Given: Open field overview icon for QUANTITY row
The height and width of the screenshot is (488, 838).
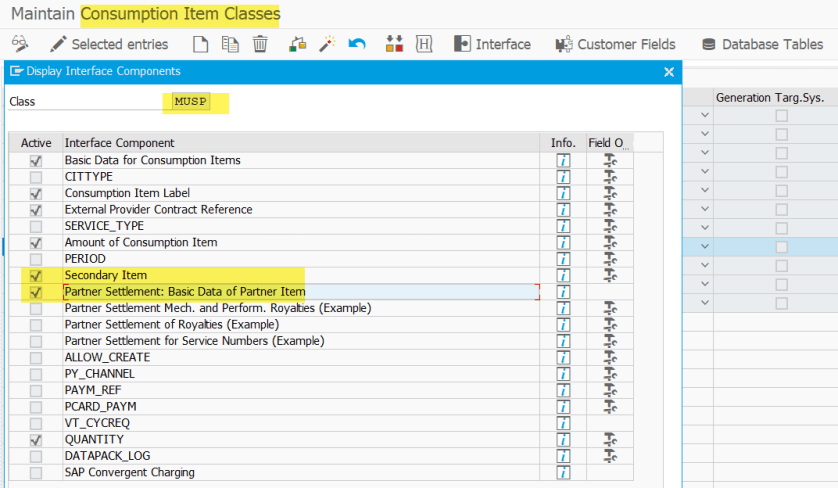Looking at the screenshot, I should click(609, 440).
